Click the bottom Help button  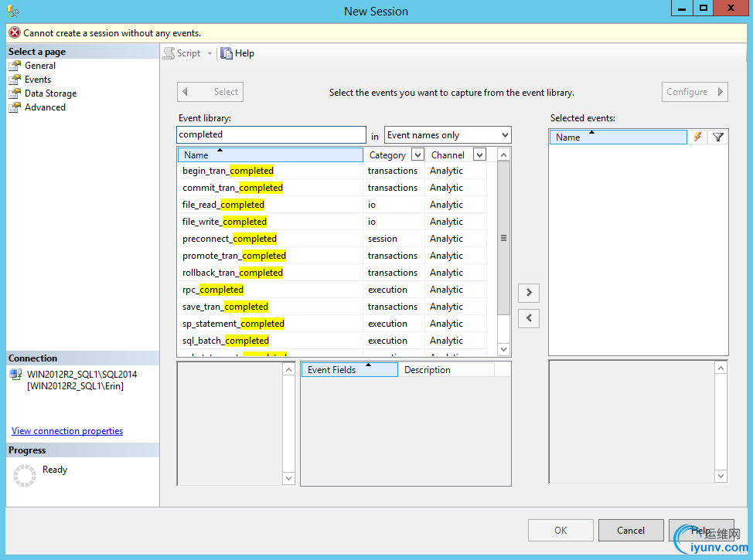pyautogui.click(x=701, y=530)
